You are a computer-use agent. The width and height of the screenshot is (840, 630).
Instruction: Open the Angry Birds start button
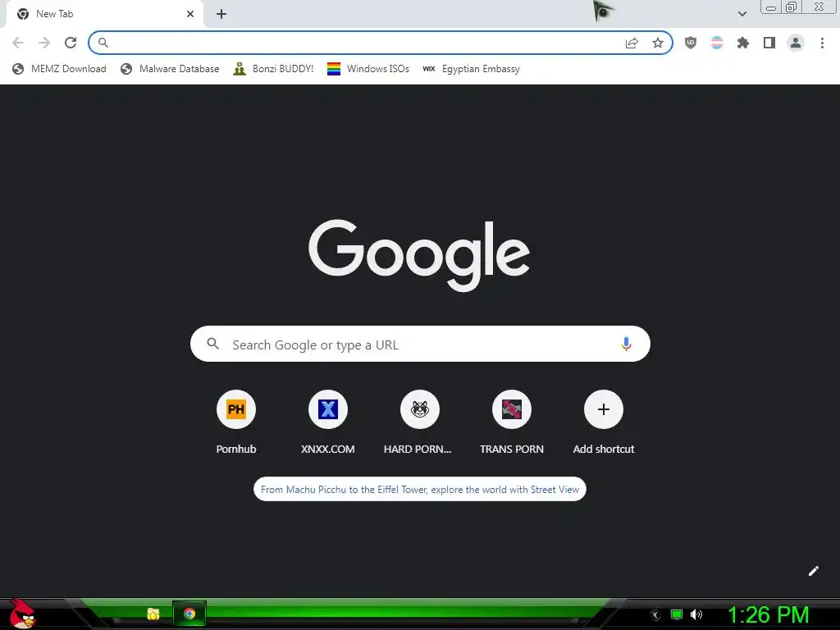click(22, 614)
